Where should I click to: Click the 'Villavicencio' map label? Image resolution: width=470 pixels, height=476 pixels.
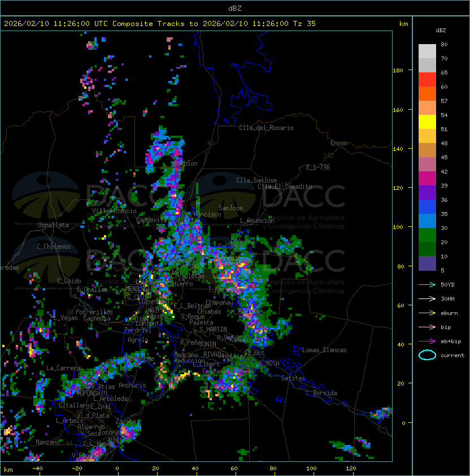(x=114, y=211)
